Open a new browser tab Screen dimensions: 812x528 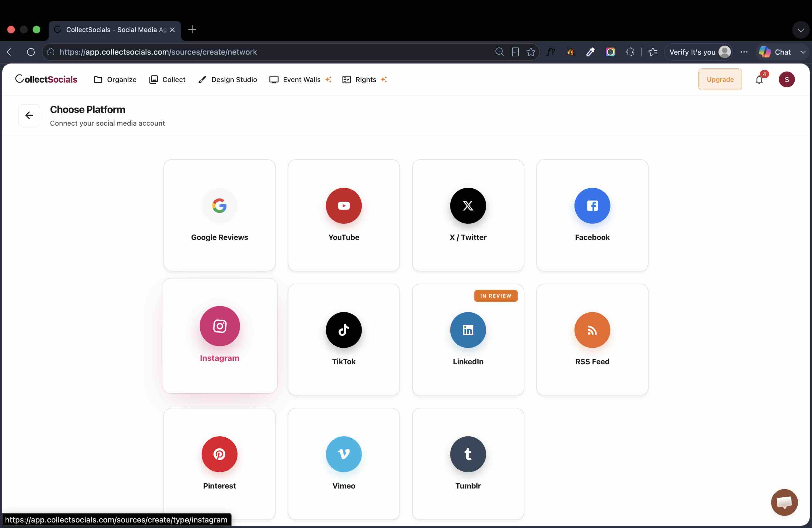pyautogui.click(x=192, y=29)
